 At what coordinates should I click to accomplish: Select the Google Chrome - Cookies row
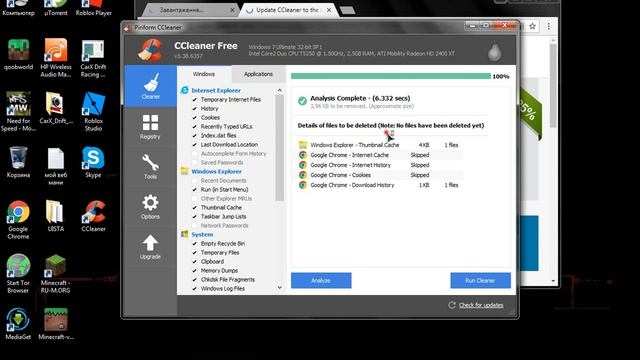(x=380, y=175)
